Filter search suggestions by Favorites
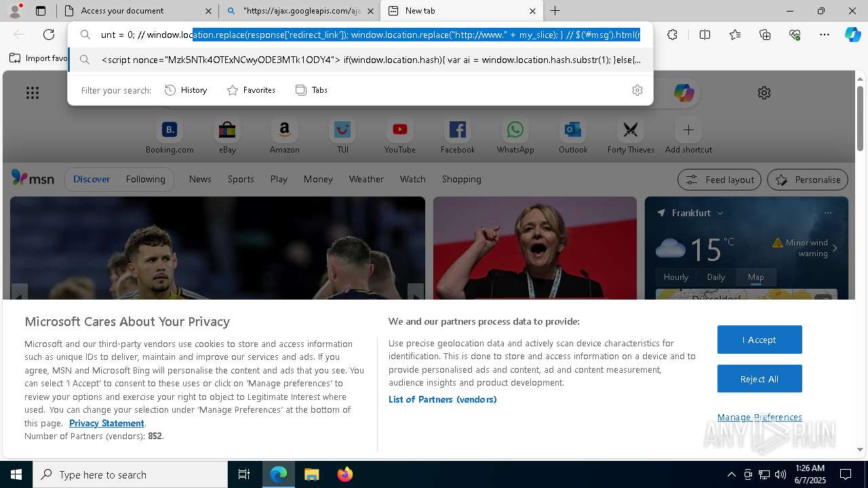868x488 pixels. [252, 90]
